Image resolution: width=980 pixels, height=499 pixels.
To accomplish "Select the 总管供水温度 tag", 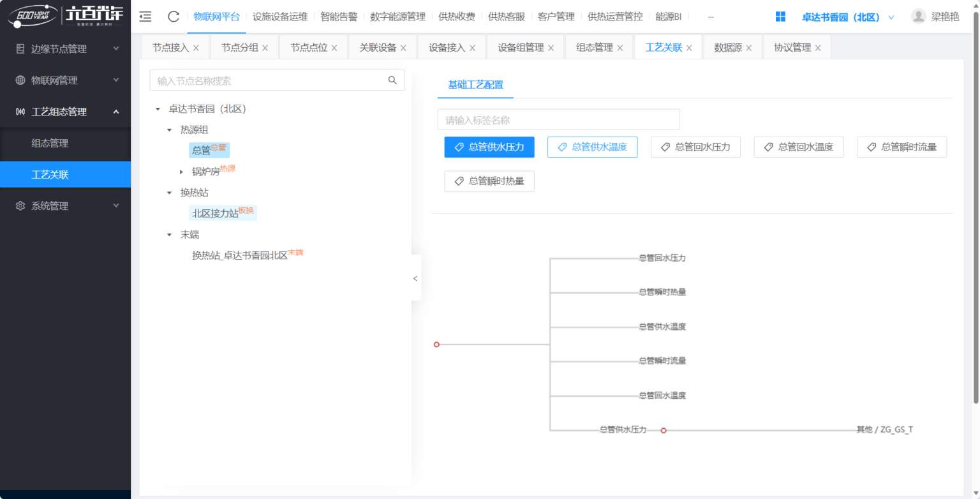I will coord(592,147).
